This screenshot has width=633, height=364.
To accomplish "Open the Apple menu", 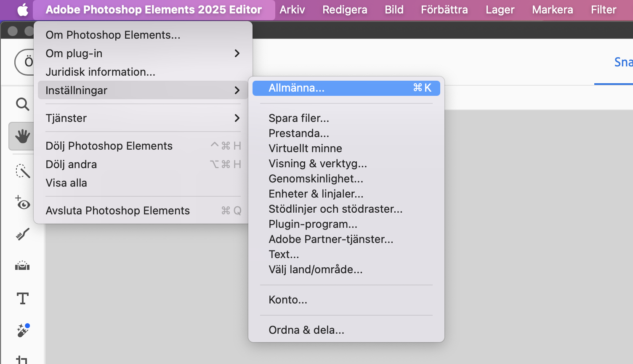I will click(23, 10).
